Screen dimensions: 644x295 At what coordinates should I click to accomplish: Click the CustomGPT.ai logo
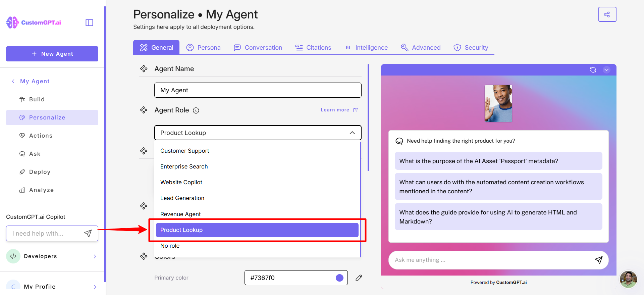(x=34, y=22)
